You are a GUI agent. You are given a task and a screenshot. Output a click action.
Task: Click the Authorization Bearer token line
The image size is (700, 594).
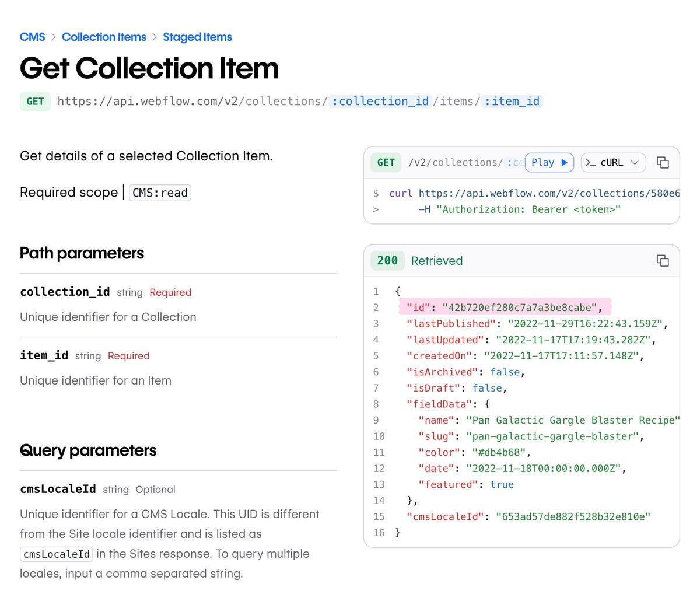(x=519, y=209)
